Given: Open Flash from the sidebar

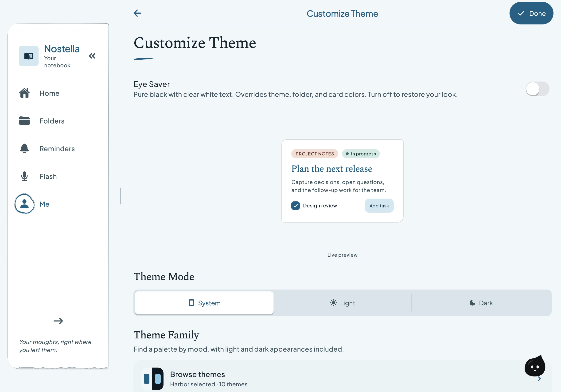Looking at the screenshot, I should [58, 176].
